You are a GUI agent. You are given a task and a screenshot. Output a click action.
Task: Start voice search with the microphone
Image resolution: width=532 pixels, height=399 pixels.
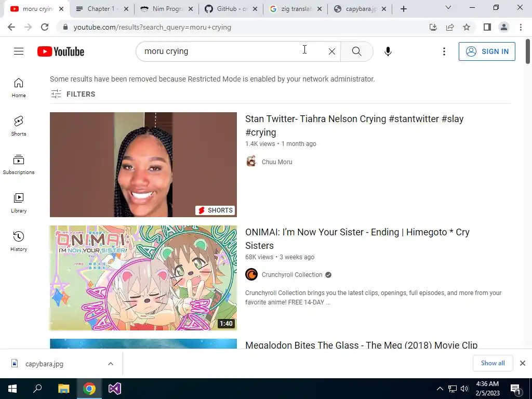pos(388,51)
